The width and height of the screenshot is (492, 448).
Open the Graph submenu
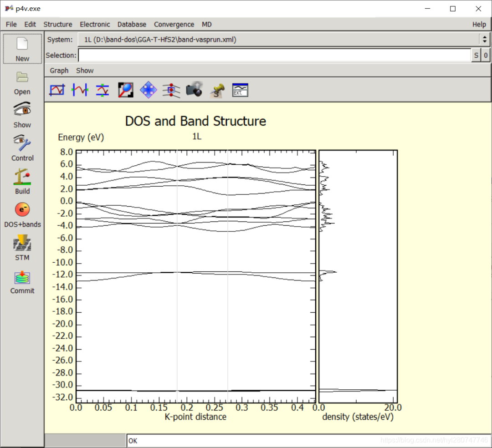point(59,71)
